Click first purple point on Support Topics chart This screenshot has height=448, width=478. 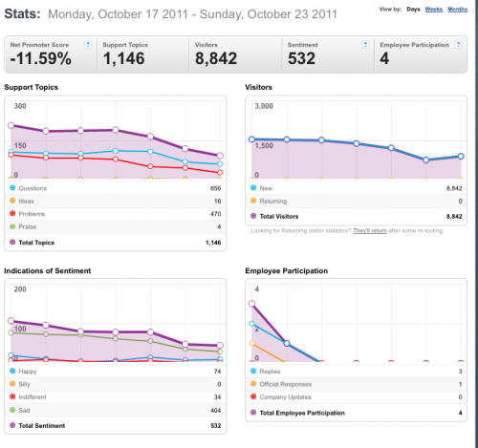tap(11, 125)
